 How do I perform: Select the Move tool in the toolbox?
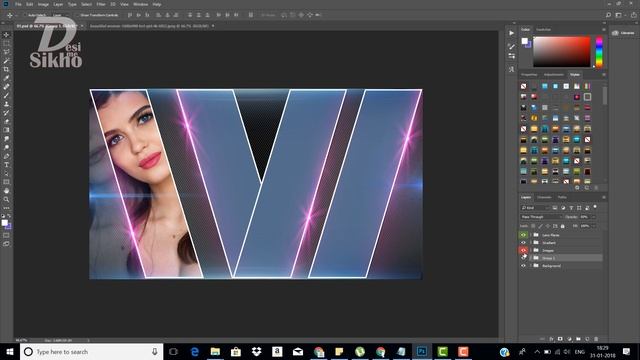[6, 35]
